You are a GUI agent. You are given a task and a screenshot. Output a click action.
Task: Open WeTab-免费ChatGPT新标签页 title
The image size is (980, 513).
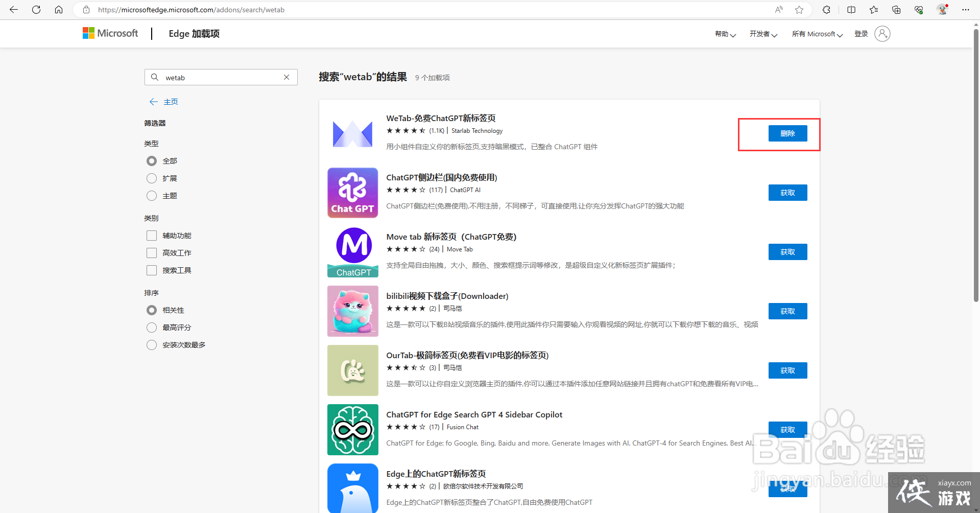[441, 118]
